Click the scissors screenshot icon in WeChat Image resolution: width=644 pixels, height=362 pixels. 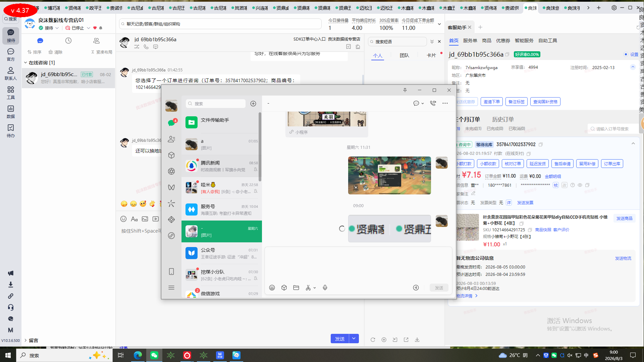(x=308, y=288)
